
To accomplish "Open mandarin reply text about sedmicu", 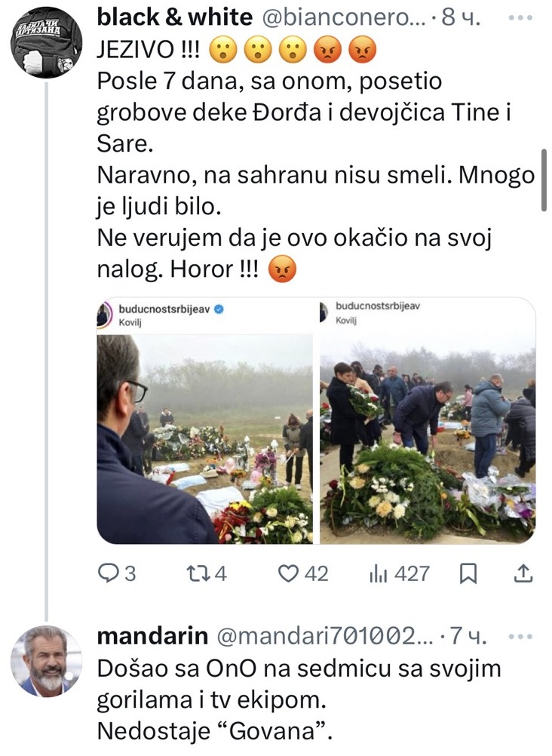I will click(299, 700).
